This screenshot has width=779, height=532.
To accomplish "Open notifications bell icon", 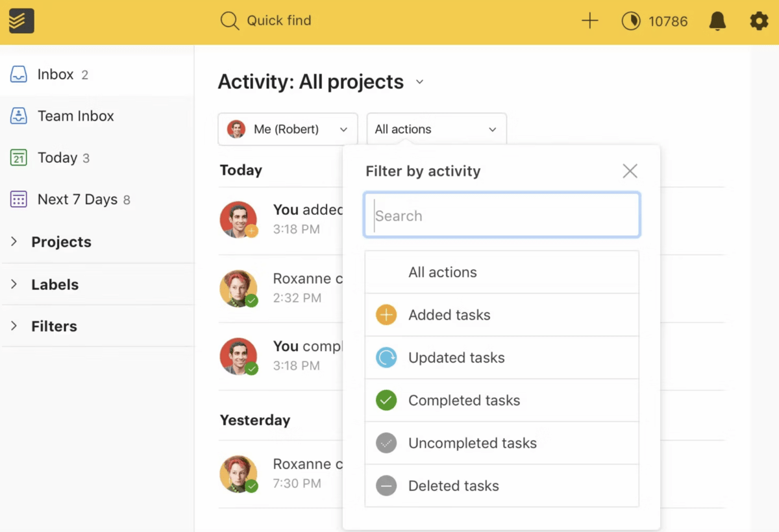I will point(717,21).
